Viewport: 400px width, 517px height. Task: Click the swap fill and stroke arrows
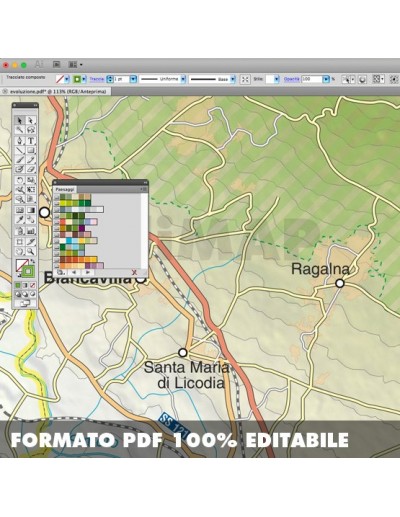tap(32, 261)
